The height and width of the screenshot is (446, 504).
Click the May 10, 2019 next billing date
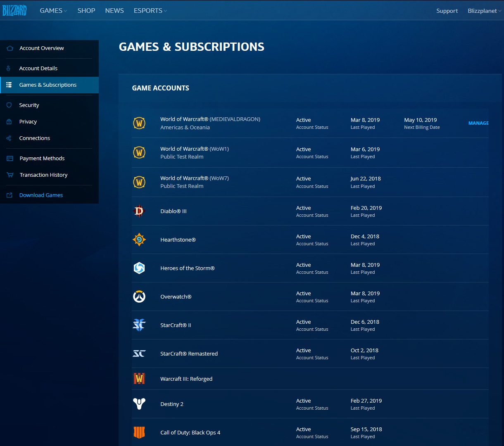click(421, 120)
